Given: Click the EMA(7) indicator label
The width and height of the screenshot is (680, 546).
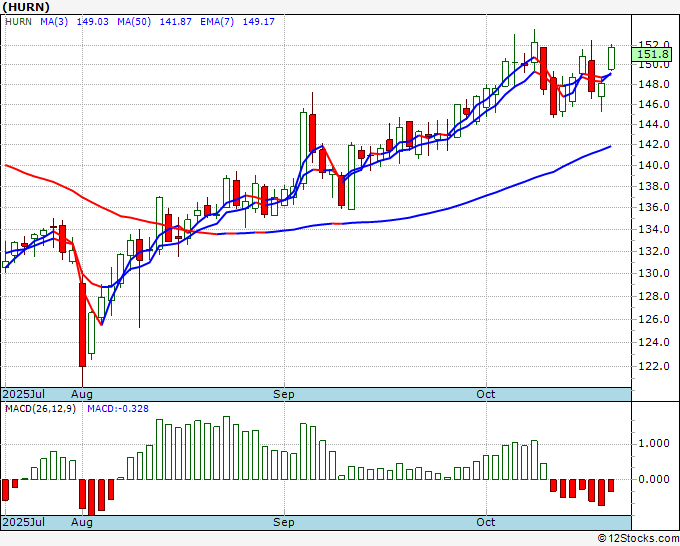Looking at the screenshot, I should click(x=217, y=22).
